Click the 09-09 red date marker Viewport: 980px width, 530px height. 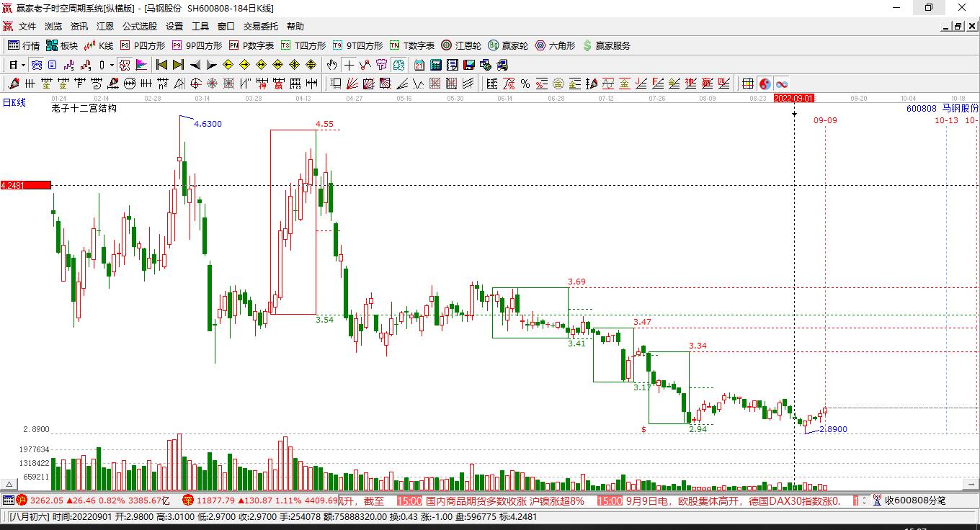click(825, 120)
